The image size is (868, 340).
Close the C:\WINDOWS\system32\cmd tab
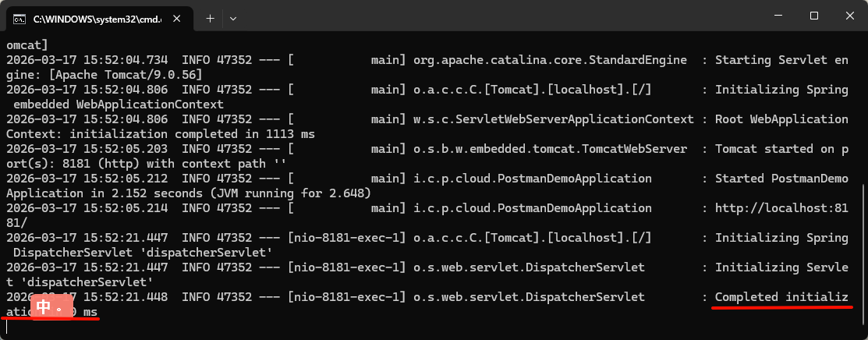(178, 17)
